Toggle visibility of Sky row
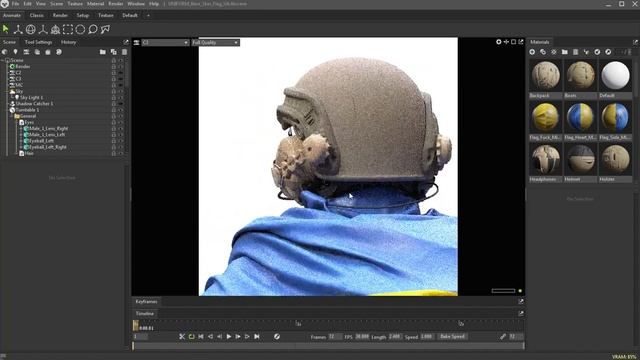The height and width of the screenshot is (360, 640). point(121,91)
